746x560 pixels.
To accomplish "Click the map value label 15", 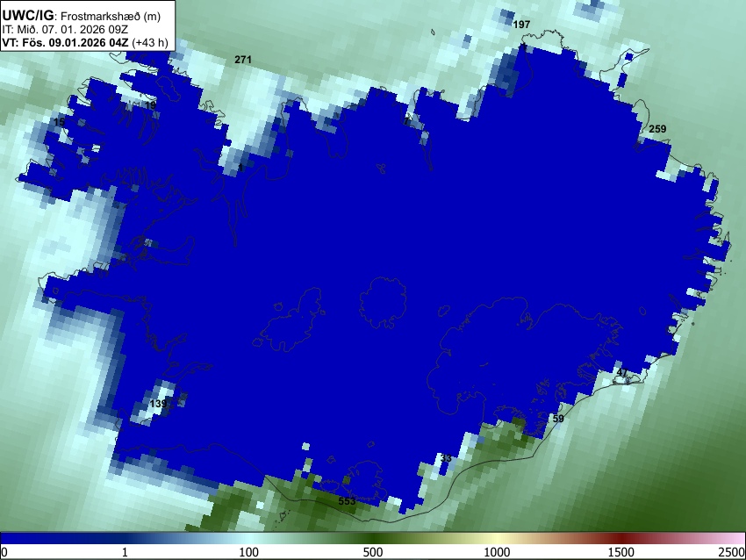I will click(x=59, y=122).
